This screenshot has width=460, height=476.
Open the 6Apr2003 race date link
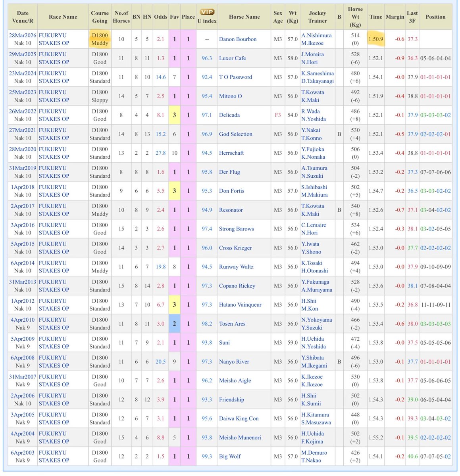coord(23,453)
